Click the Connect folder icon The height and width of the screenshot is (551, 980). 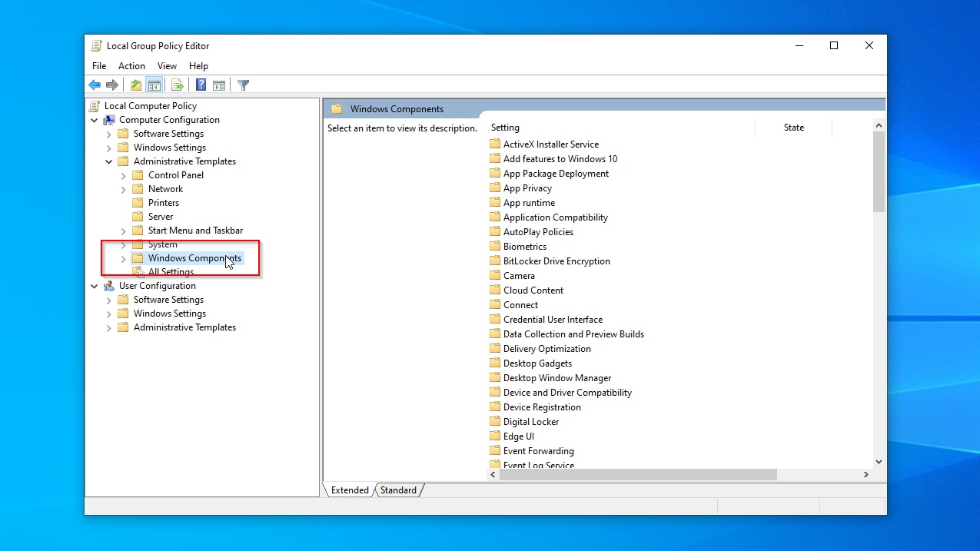[x=495, y=304]
